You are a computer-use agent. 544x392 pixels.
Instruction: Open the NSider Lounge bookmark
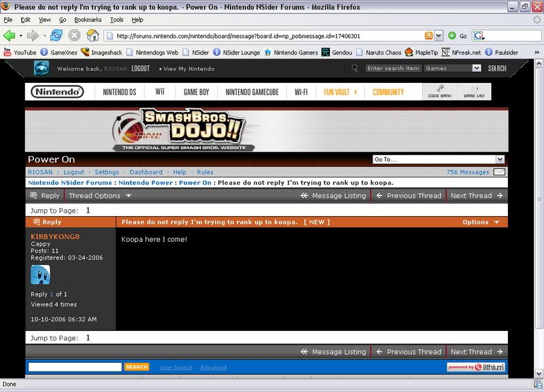[237, 52]
